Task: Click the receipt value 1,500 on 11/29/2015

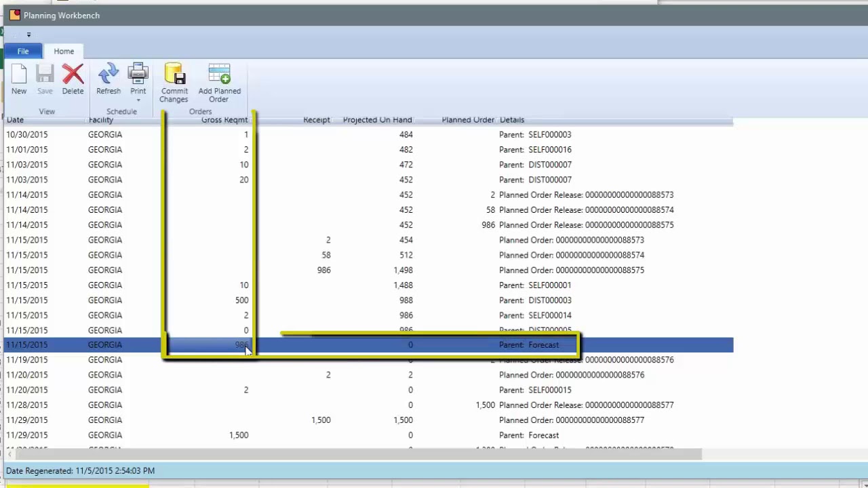Action: click(321, 420)
